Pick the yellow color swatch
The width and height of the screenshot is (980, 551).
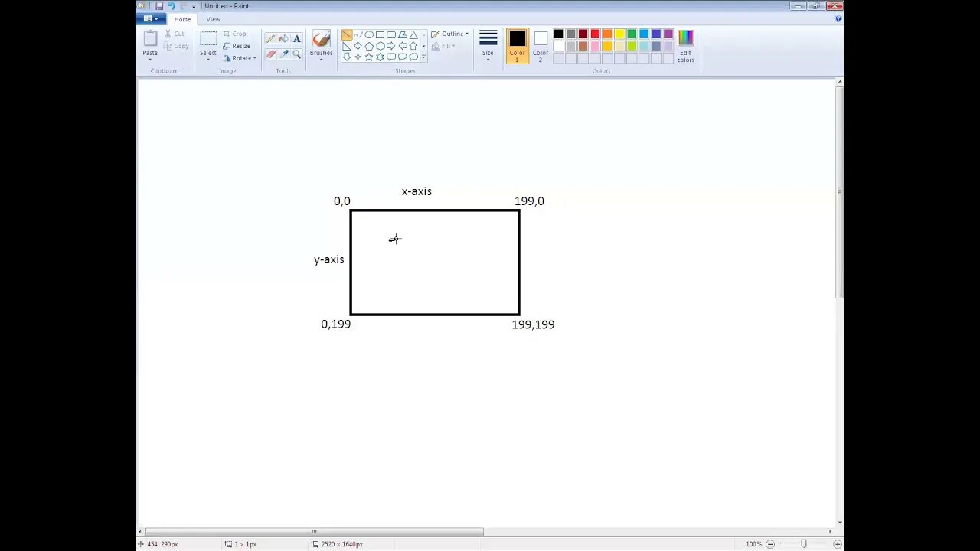click(619, 34)
